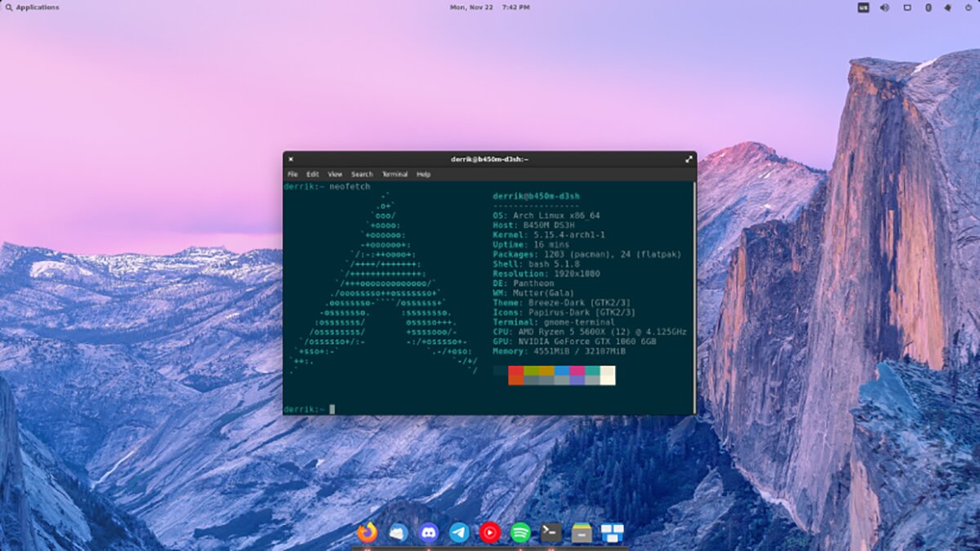Open the Edit menu

point(313,174)
